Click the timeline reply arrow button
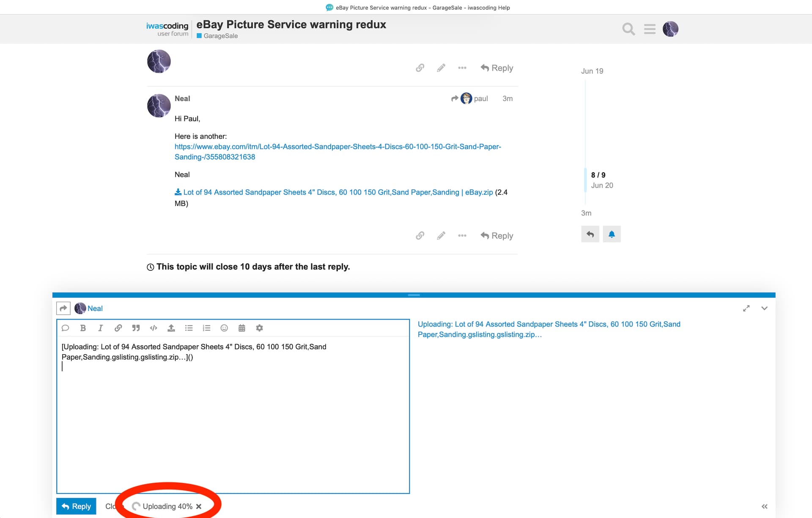Image resolution: width=812 pixels, height=518 pixels. pos(590,234)
